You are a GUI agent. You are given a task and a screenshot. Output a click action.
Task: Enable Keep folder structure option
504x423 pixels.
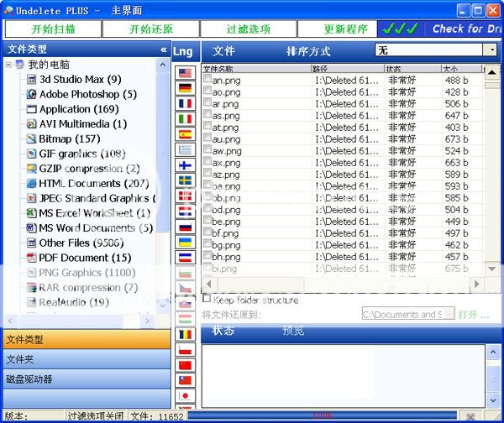[x=207, y=299]
